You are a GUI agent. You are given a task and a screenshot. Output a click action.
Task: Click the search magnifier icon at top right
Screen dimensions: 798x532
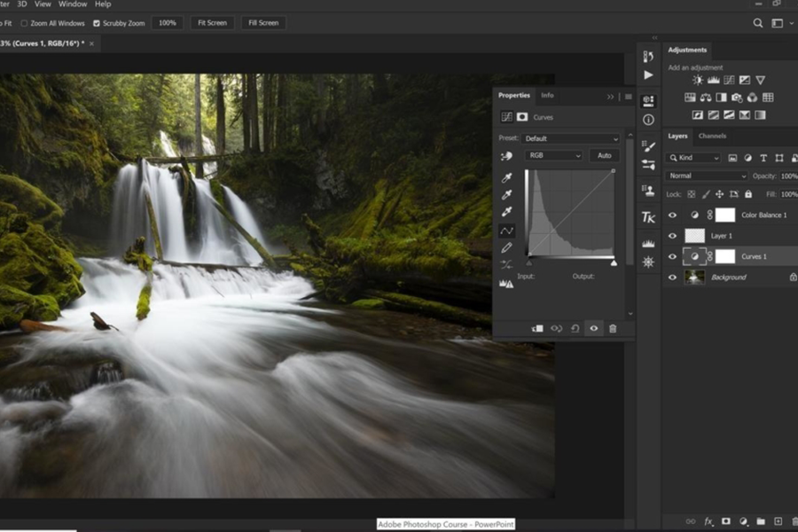pos(758,23)
